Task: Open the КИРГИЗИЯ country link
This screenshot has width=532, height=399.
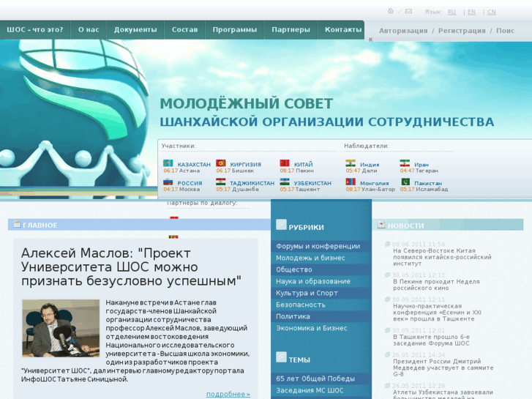Action: click(246, 164)
